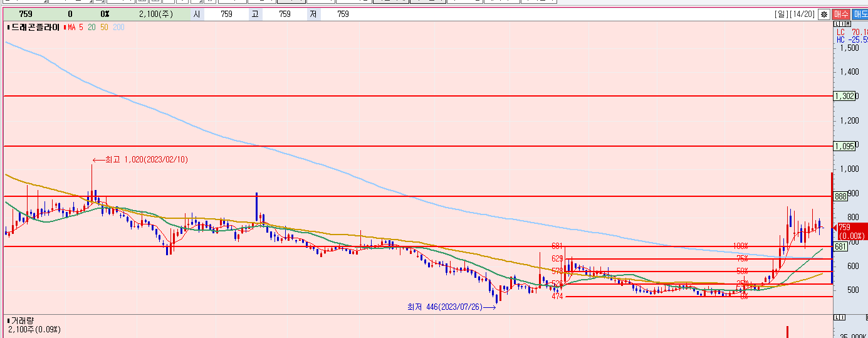Select the 1,095 price line label
The image size is (868, 338).
[x=844, y=146]
